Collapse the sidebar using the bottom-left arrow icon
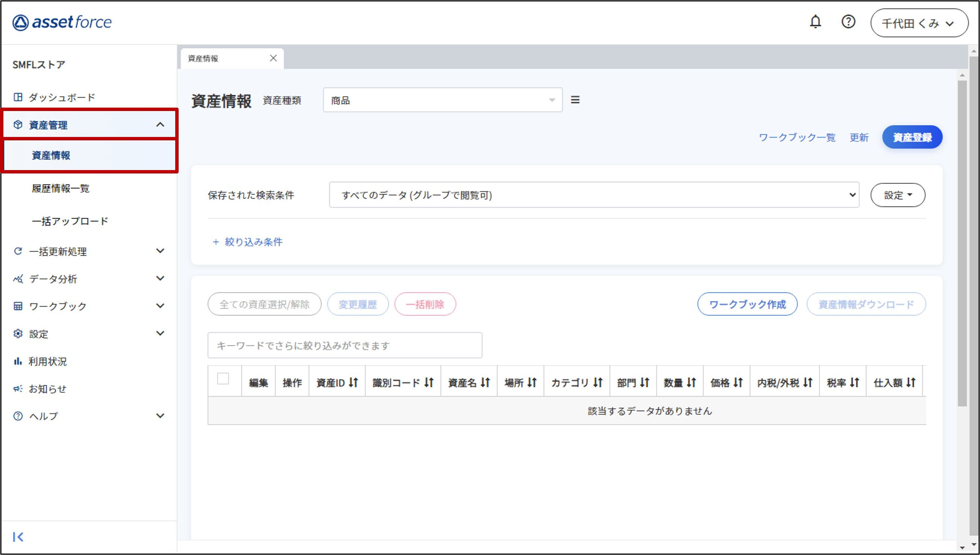The image size is (980, 555). click(18, 537)
